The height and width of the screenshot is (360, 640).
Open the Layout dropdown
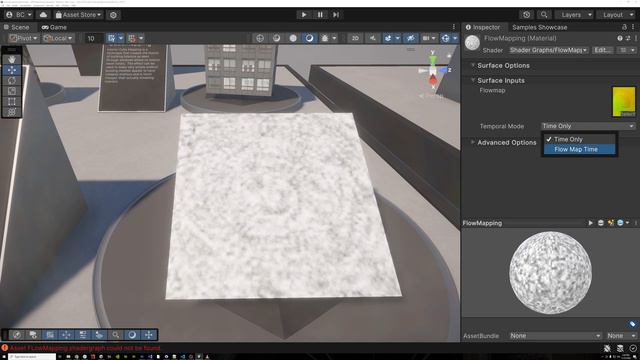point(616,15)
